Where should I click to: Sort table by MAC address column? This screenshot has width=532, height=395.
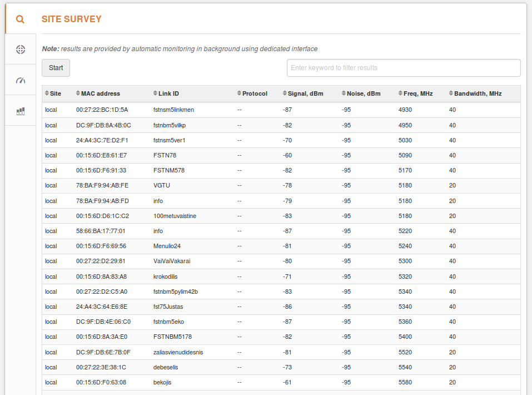(x=98, y=93)
